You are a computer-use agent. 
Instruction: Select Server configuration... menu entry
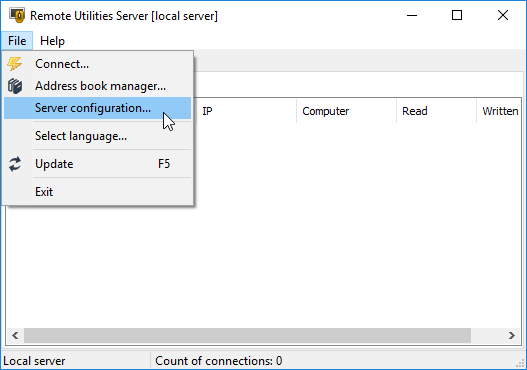tap(97, 108)
